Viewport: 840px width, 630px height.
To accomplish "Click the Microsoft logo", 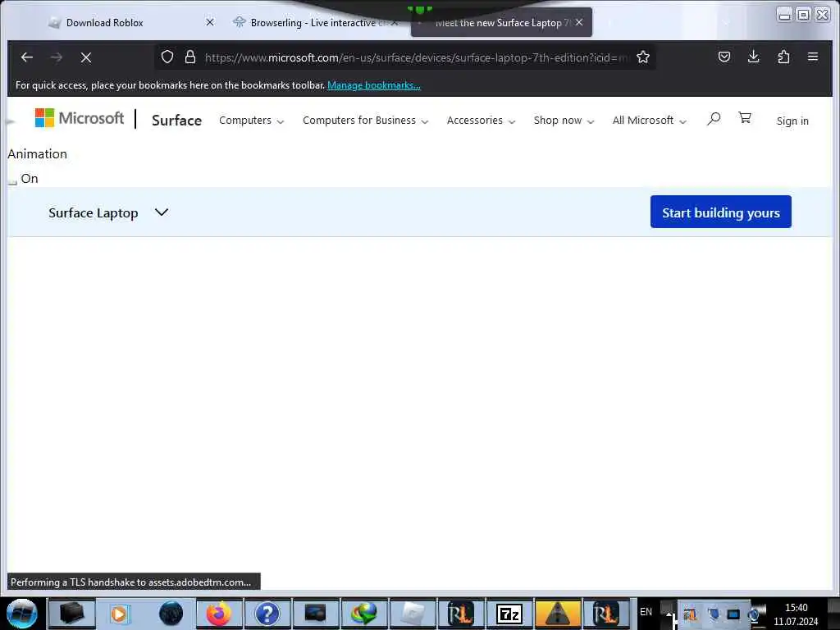I will click(x=80, y=118).
